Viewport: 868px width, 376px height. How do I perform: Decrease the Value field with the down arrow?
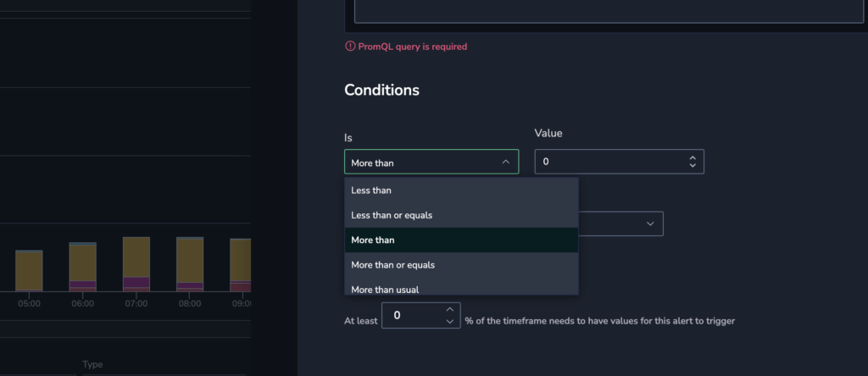click(x=693, y=166)
